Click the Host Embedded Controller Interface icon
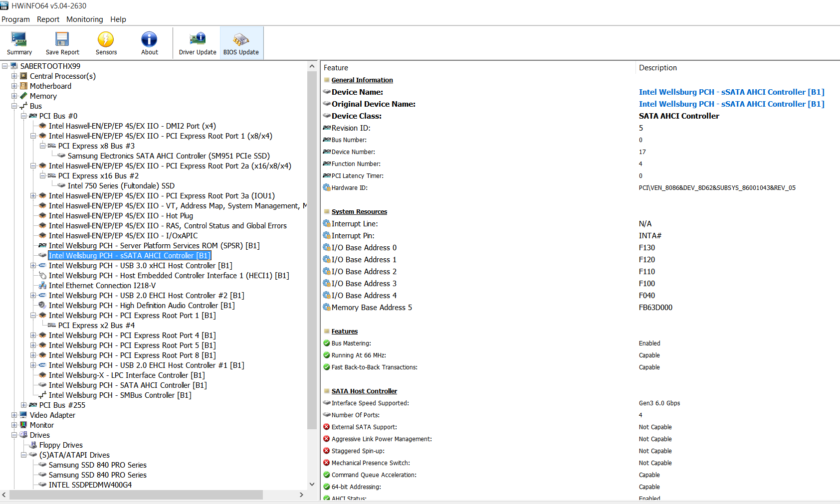The image size is (840, 504). point(42,275)
